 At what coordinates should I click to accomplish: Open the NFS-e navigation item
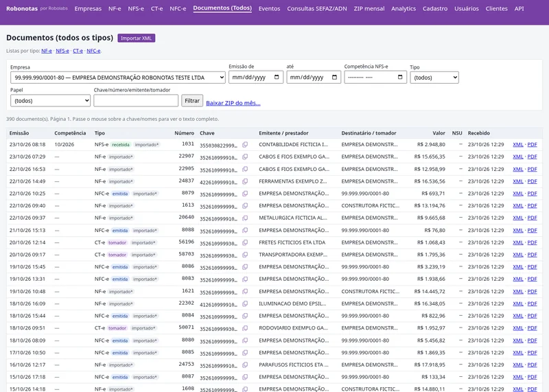pyautogui.click(x=136, y=9)
